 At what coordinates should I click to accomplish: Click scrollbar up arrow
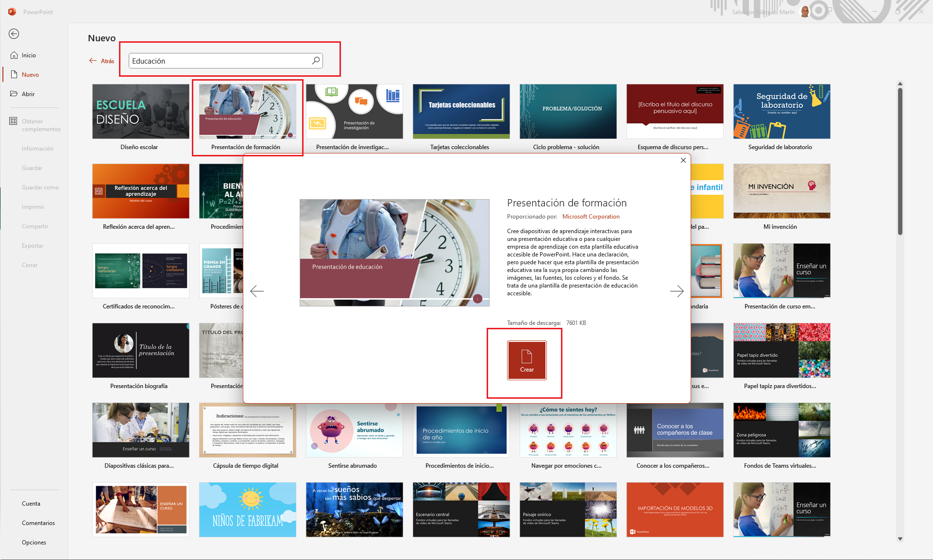click(x=900, y=84)
